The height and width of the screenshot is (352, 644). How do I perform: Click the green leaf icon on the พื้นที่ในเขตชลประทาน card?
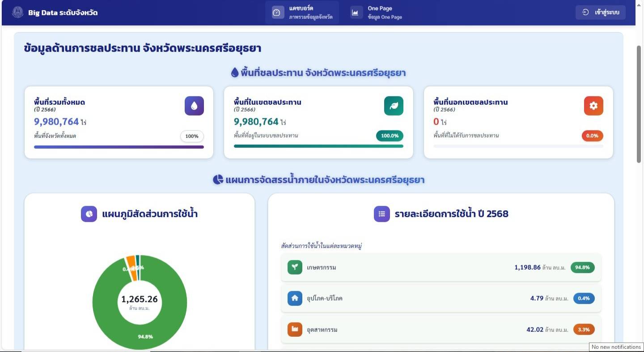pyautogui.click(x=394, y=106)
